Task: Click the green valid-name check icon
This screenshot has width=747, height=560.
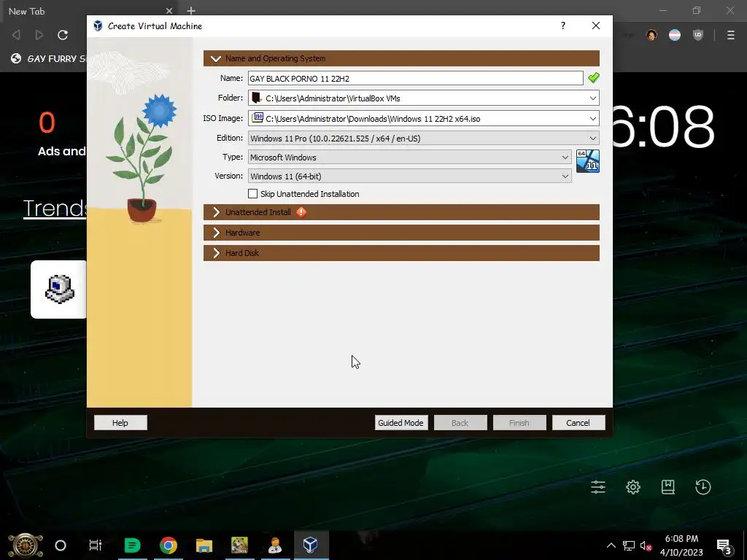Action: click(594, 77)
